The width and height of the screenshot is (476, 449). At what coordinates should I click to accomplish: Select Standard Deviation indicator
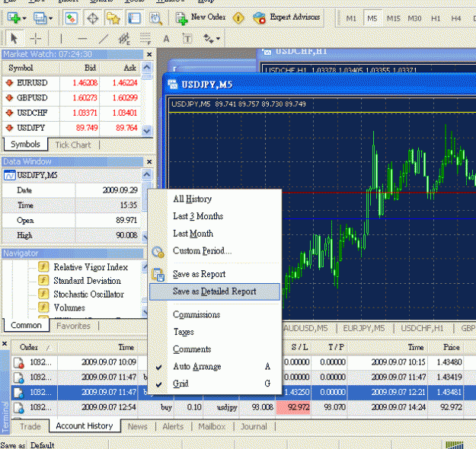point(87,281)
